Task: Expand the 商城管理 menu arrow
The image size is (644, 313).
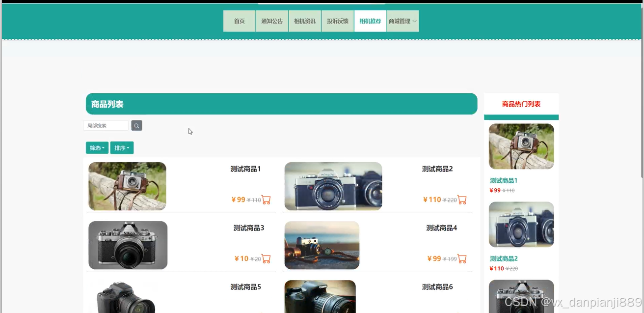Action: point(415,21)
